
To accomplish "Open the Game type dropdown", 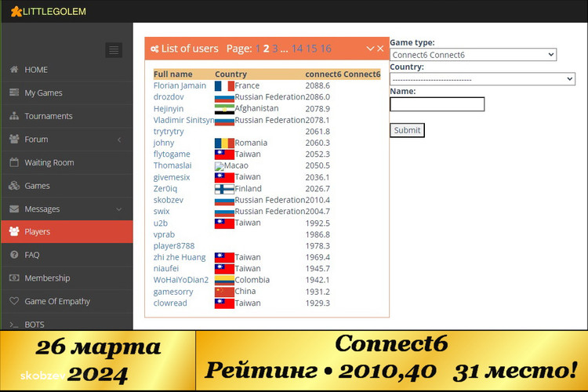I will [473, 55].
